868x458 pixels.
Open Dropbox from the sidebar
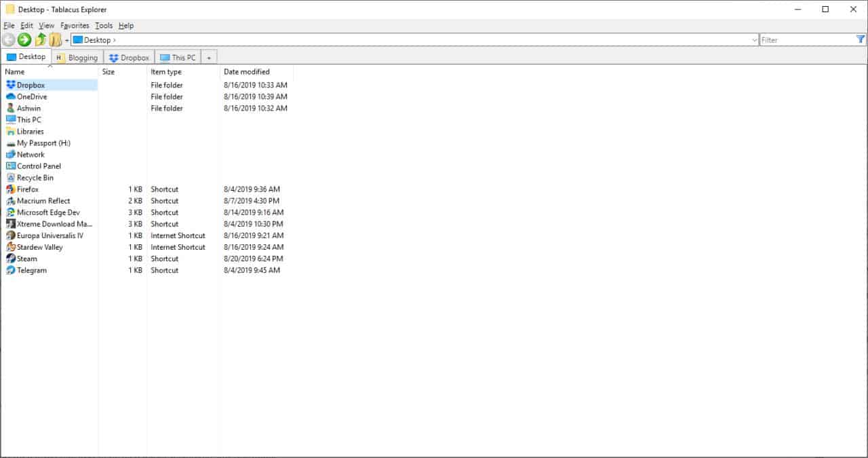(x=28, y=85)
